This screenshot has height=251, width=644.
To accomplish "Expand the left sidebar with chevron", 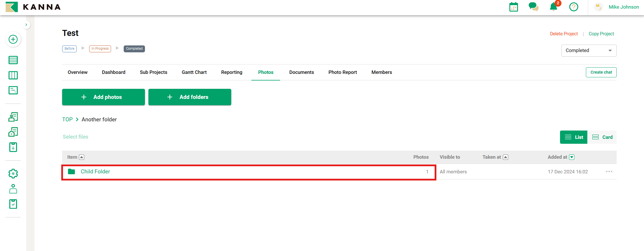I will [26, 25].
